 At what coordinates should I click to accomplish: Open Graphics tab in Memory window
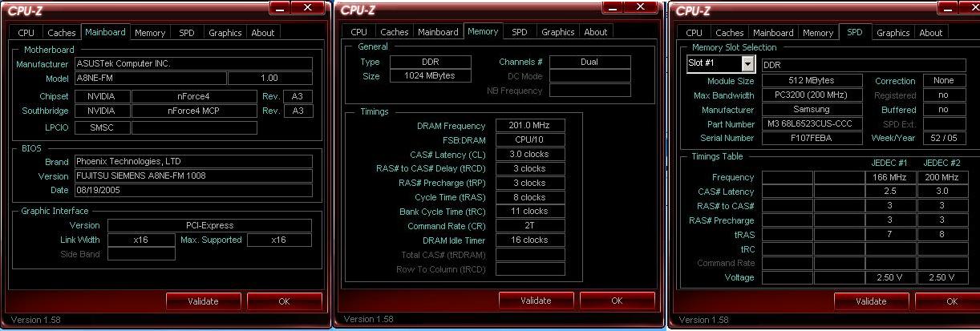pos(557,32)
